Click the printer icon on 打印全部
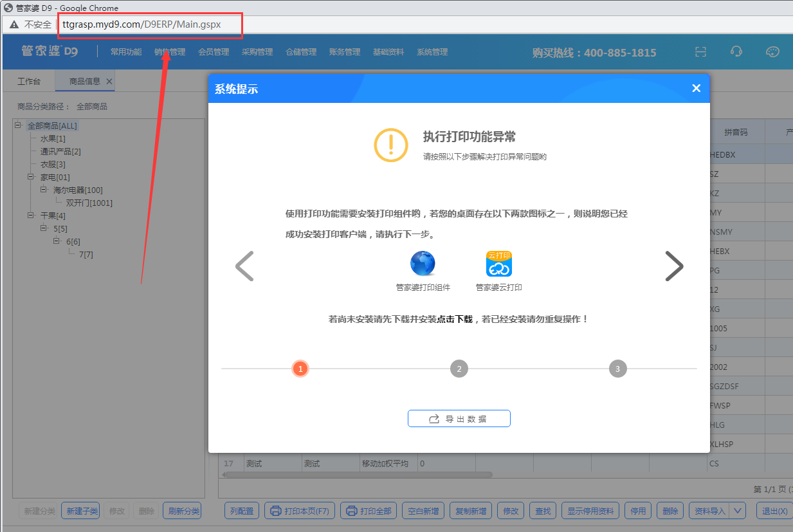This screenshot has width=793, height=532. click(x=352, y=511)
